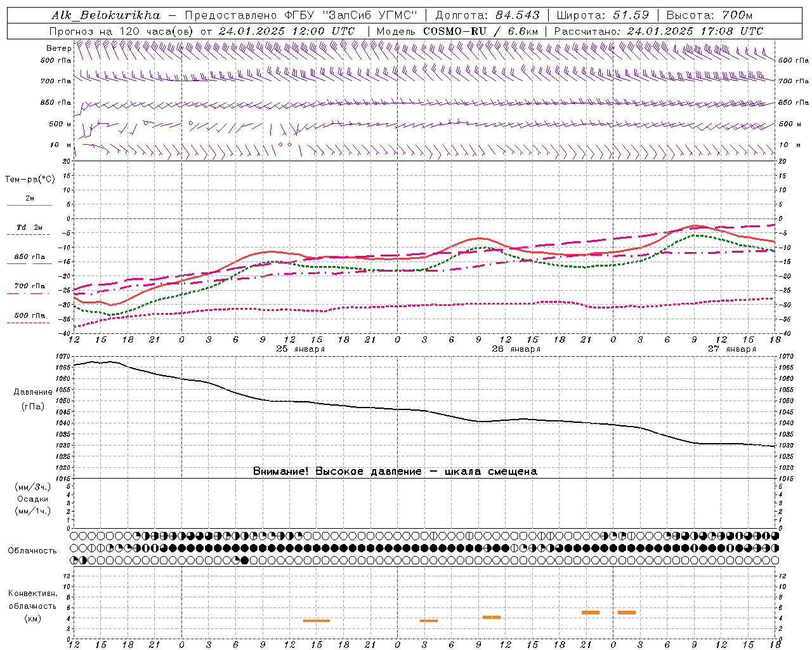Click the Ветер wind panel label
This screenshot has width=812, height=650.
(58, 48)
